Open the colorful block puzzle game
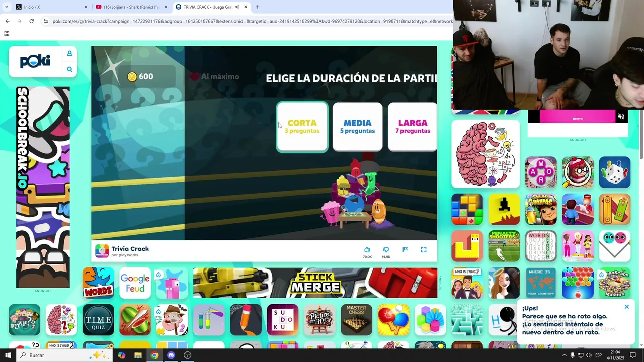The width and height of the screenshot is (644, 362). pos(467,209)
